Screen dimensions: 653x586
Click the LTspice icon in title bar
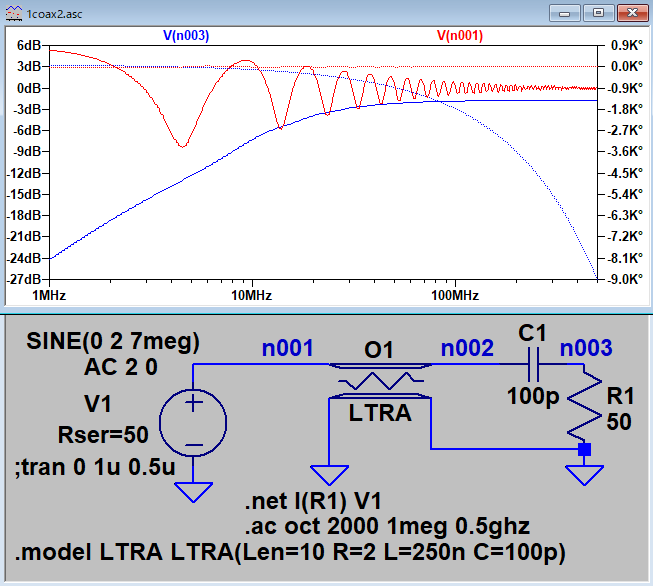tap(13, 13)
